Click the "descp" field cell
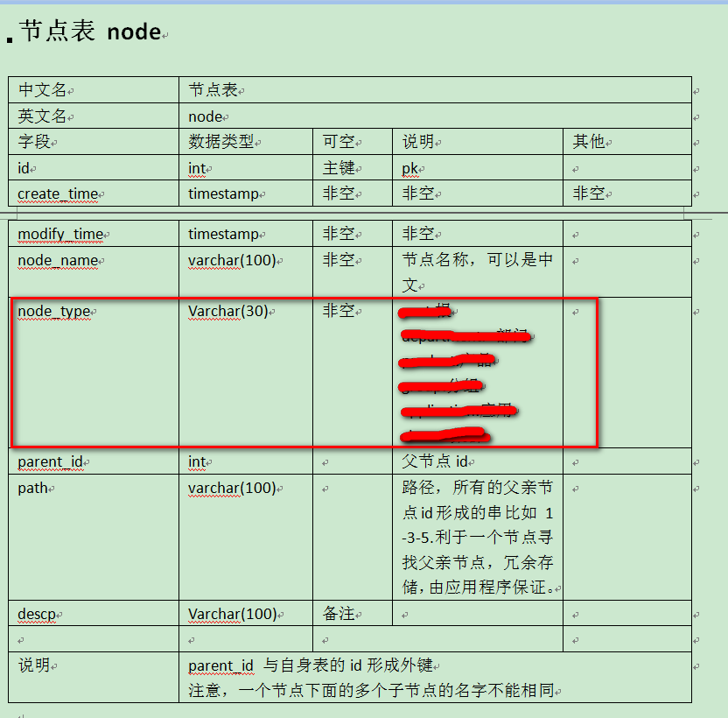The height and width of the screenshot is (718, 728). pos(36,614)
